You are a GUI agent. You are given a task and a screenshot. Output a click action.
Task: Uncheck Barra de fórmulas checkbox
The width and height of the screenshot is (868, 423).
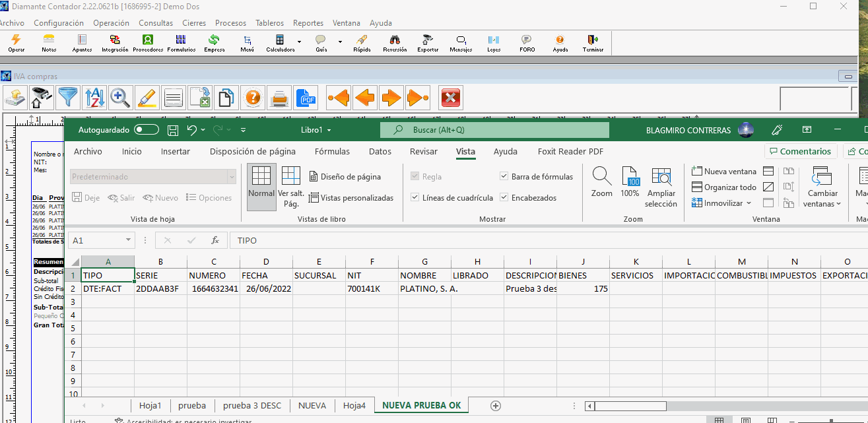pos(505,177)
